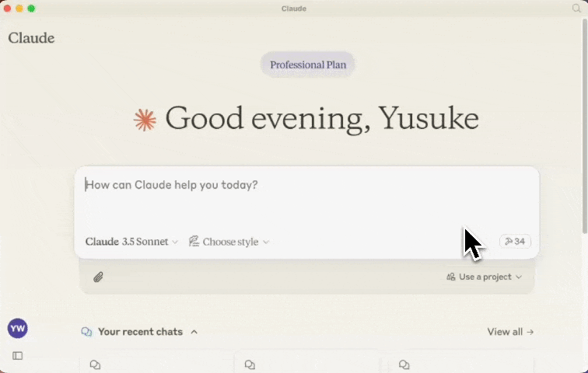This screenshot has width=588, height=373.
Task: Open the Choose style dropdown
Action: pyautogui.click(x=229, y=242)
